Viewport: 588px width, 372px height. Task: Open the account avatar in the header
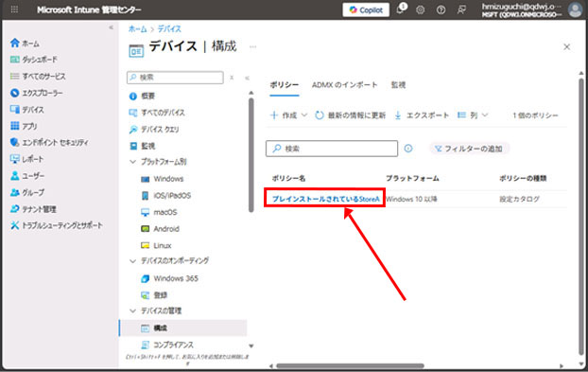click(x=575, y=9)
